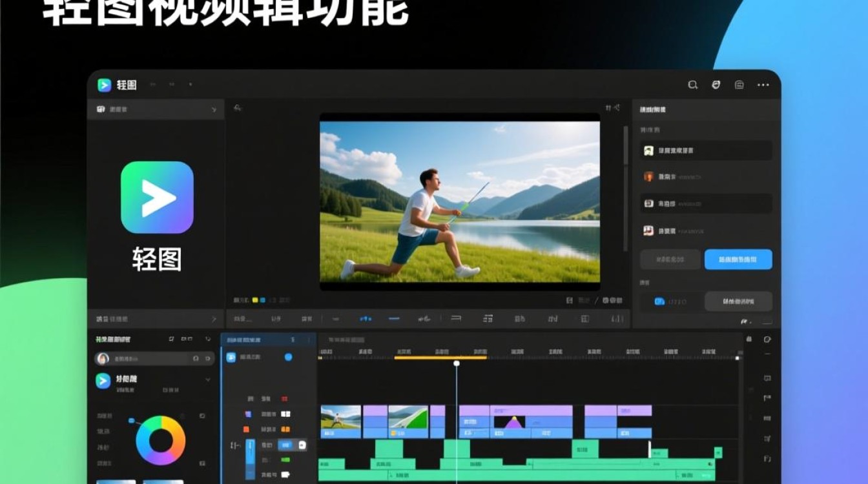Toggle the green chip in the track list
This screenshot has height=484, width=868.
coord(285,460)
